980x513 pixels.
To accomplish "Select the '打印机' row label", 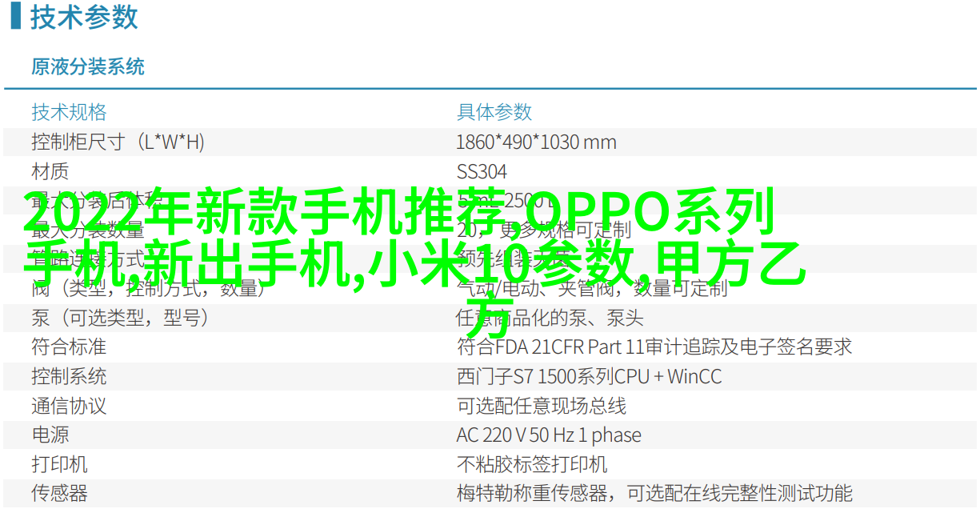I will pyautogui.click(x=60, y=464).
